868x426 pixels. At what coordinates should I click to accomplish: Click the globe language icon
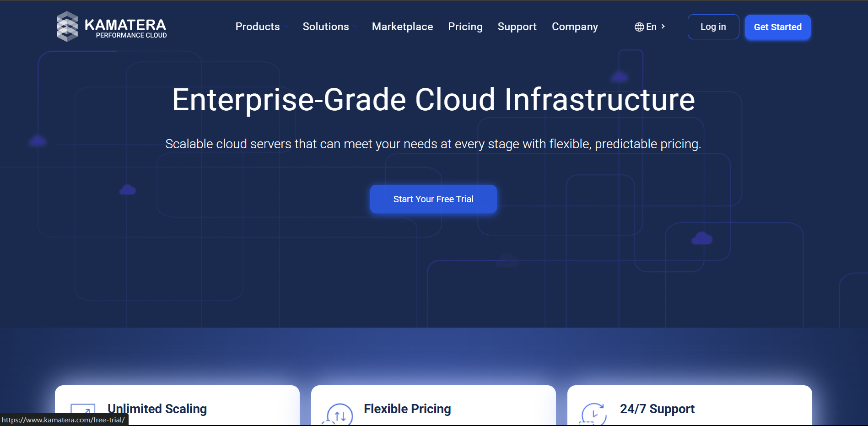[639, 27]
